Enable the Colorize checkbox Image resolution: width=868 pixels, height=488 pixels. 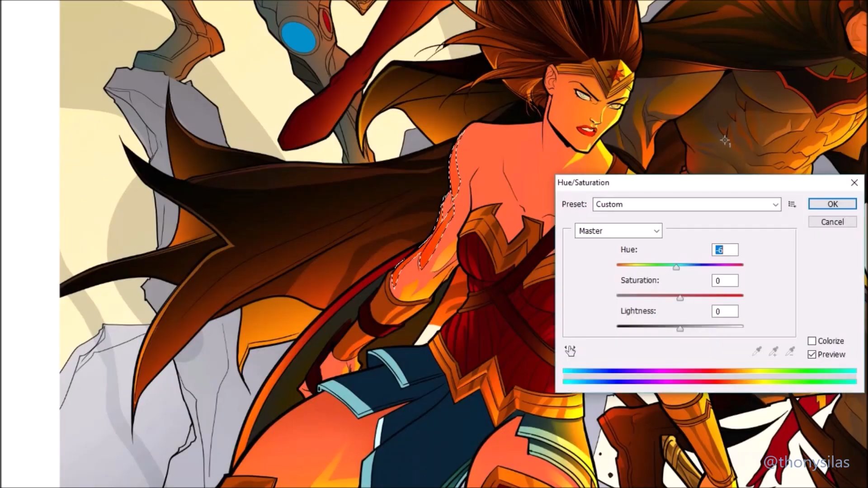(812, 341)
